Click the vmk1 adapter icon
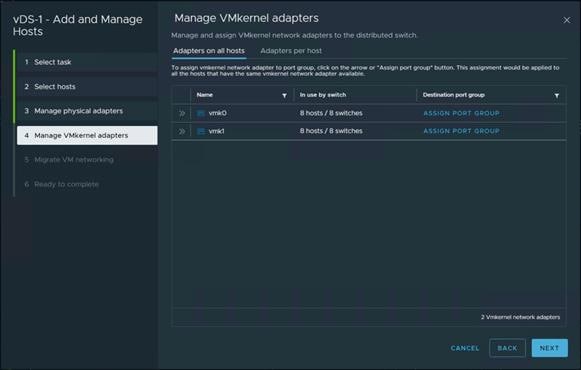Viewport: 581px width, 370px height. (200, 131)
